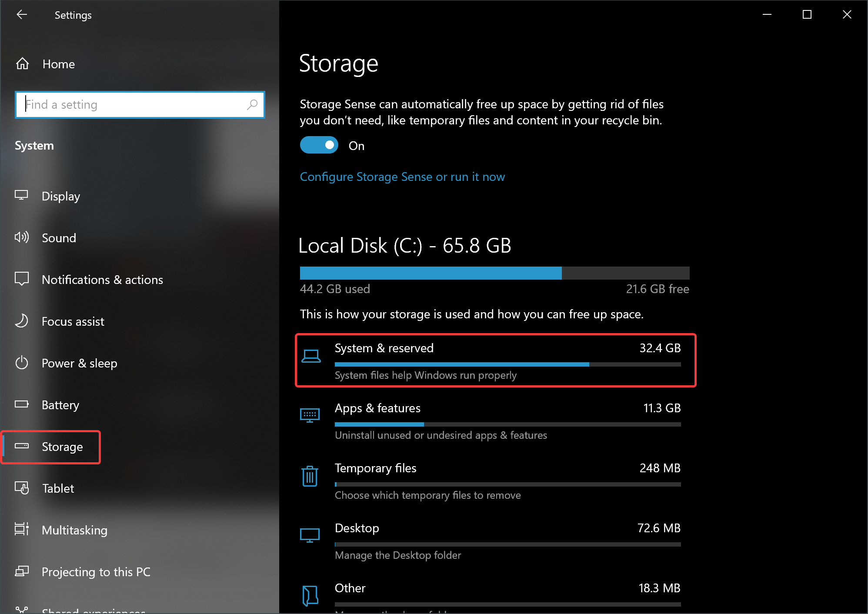Turn off Storage Sense

[x=319, y=145]
